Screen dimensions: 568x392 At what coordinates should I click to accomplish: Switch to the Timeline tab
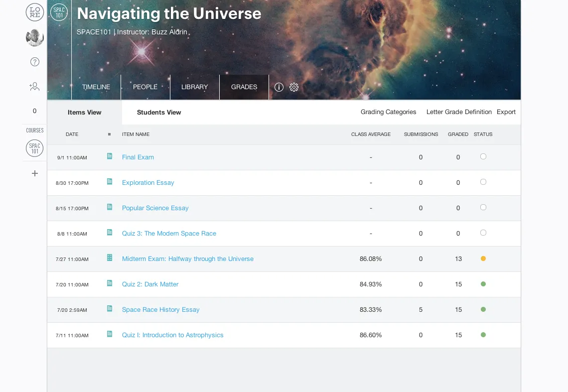click(x=96, y=87)
